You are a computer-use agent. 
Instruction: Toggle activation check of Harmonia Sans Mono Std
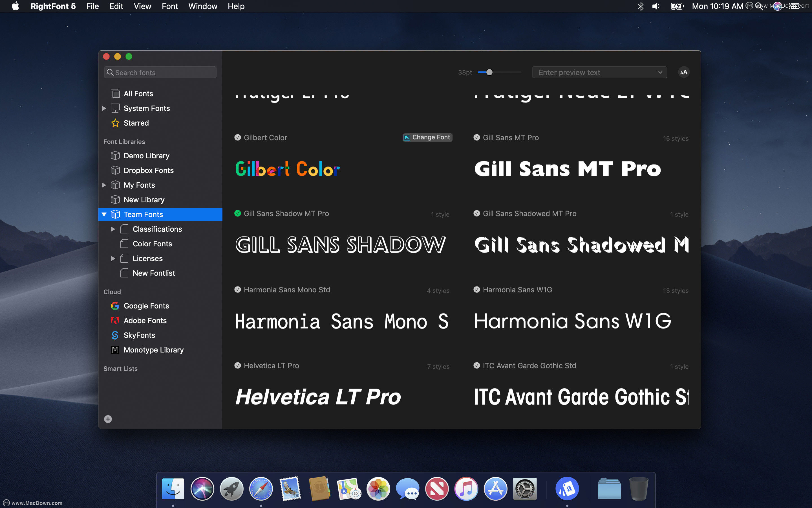[x=238, y=290]
